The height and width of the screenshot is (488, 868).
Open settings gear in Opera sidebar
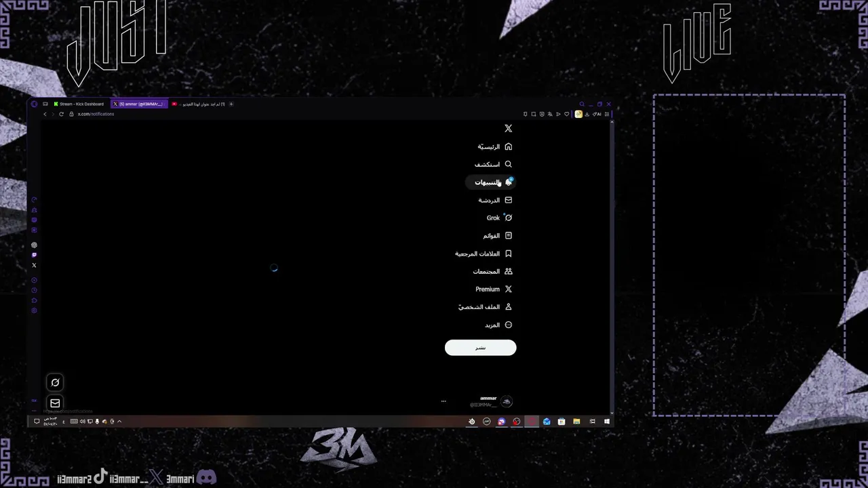point(34,310)
